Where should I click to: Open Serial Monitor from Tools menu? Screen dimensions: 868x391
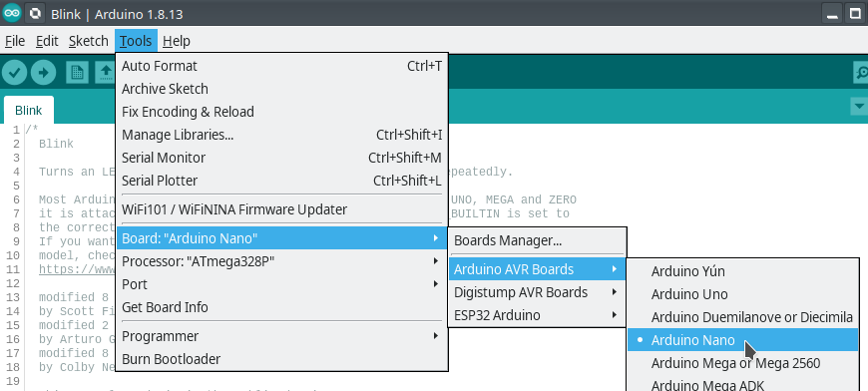(x=281, y=158)
